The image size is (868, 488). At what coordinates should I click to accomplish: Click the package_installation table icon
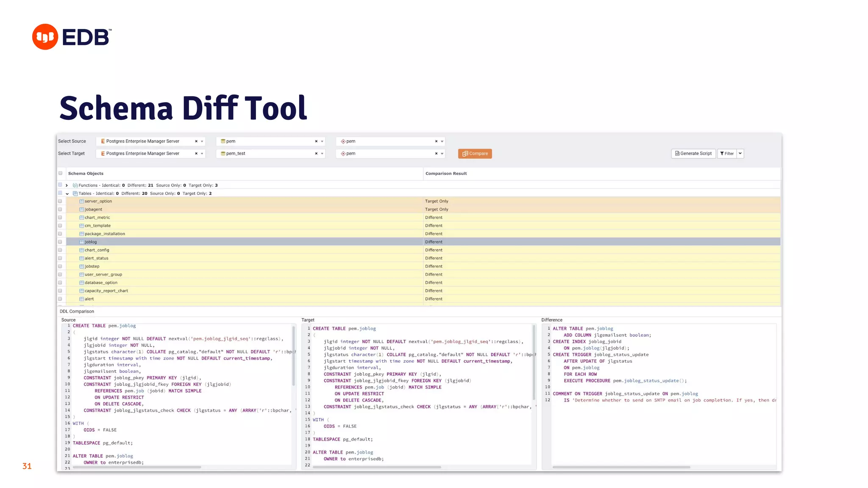(82, 234)
